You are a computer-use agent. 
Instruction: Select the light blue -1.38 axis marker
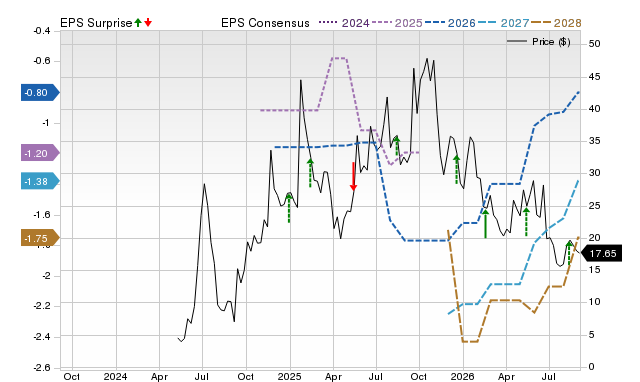pyautogui.click(x=40, y=181)
